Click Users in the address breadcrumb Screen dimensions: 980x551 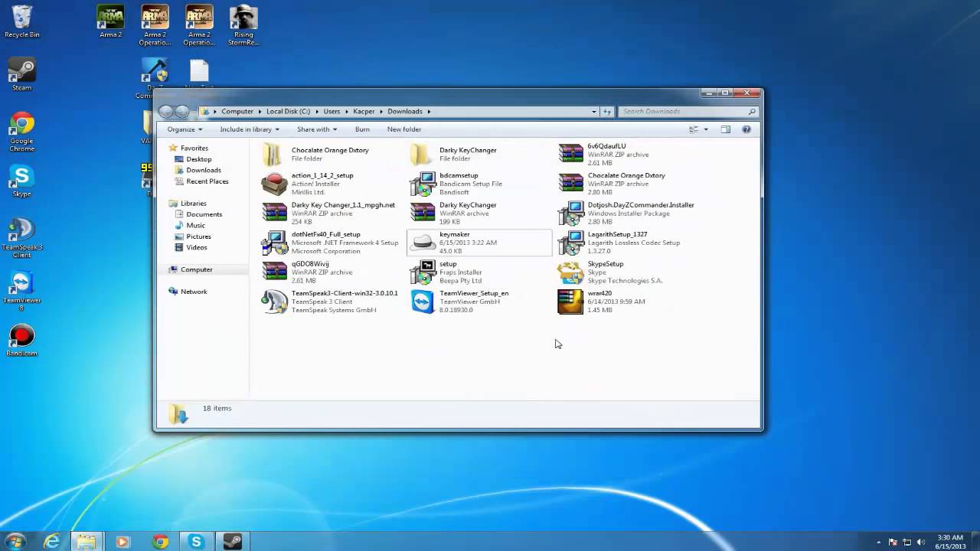(x=332, y=112)
